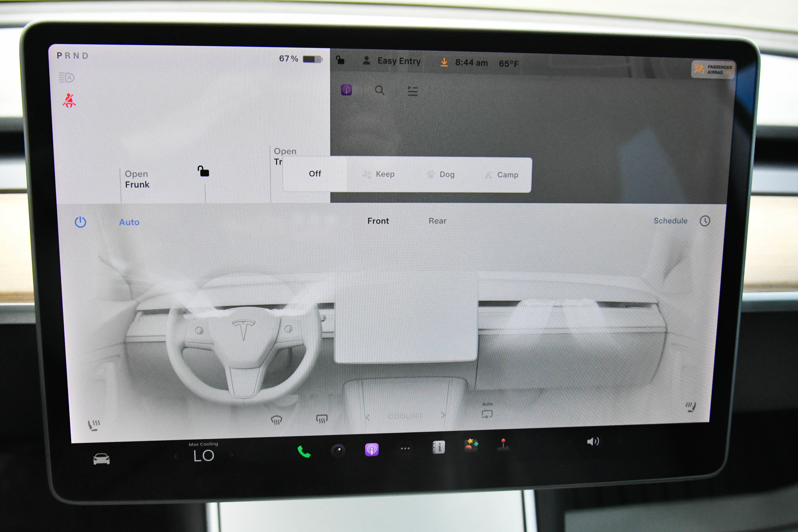The image size is (798, 532).
Task: Tap the volume speaker icon
Action: (593, 441)
